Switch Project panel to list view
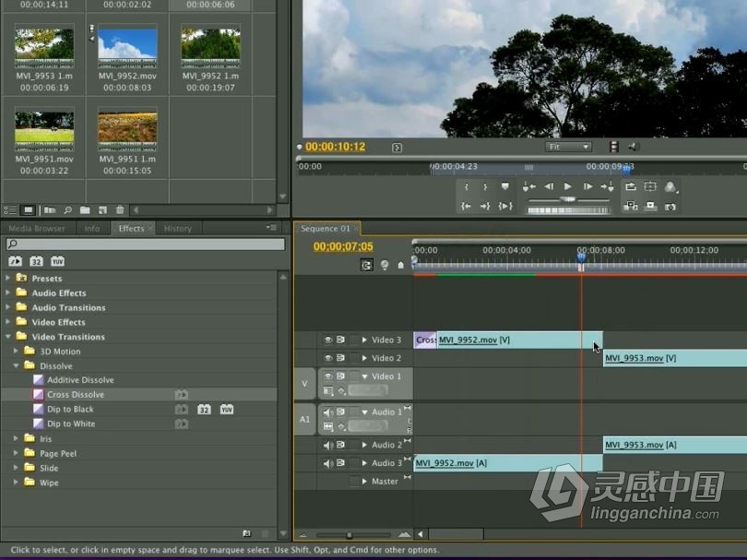747x560 pixels. (x=10, y=210)
